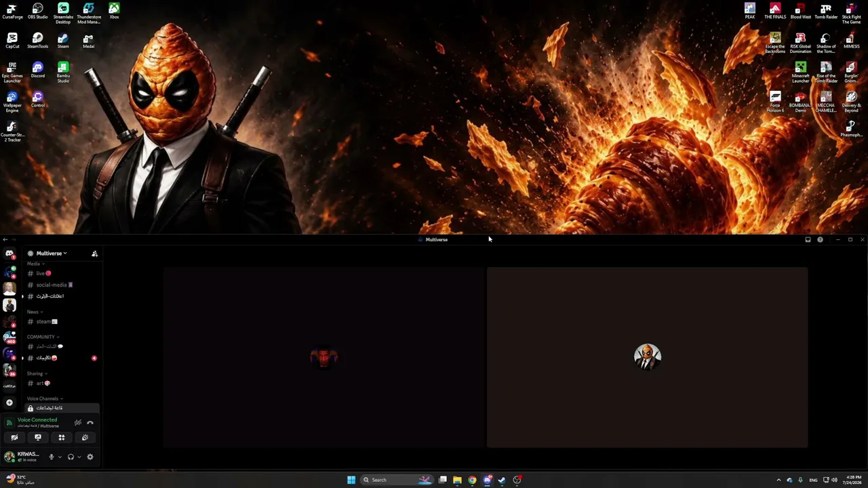Launch THE FINALS game shortcut
The image size is (868, 488).
point(775,12)
